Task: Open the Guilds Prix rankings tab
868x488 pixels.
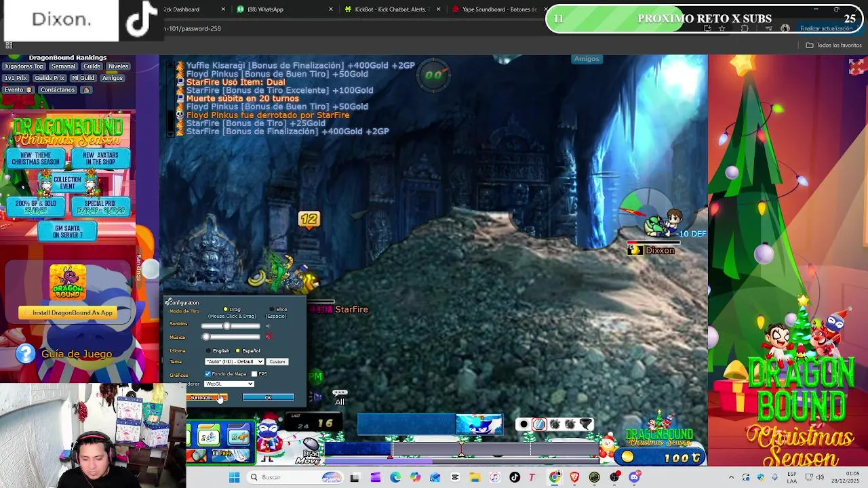Action: pyautogui.click(x=49, y=78)
